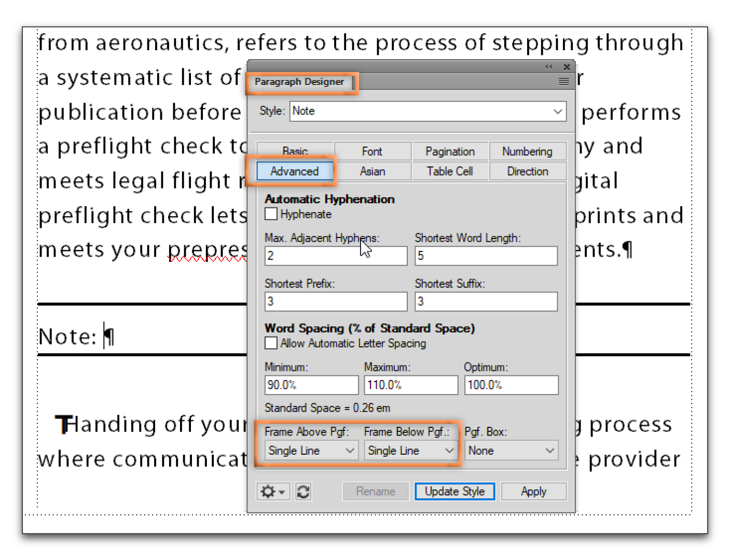Toggle Allow Automatic Letter Spacing

point(271,343)
